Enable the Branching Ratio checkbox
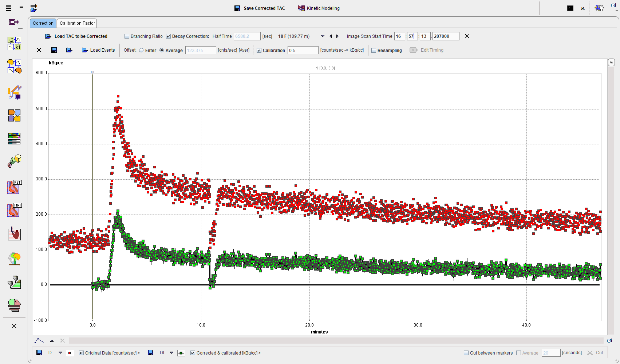The width and height of the screenshot is (620, 364). 127,36
